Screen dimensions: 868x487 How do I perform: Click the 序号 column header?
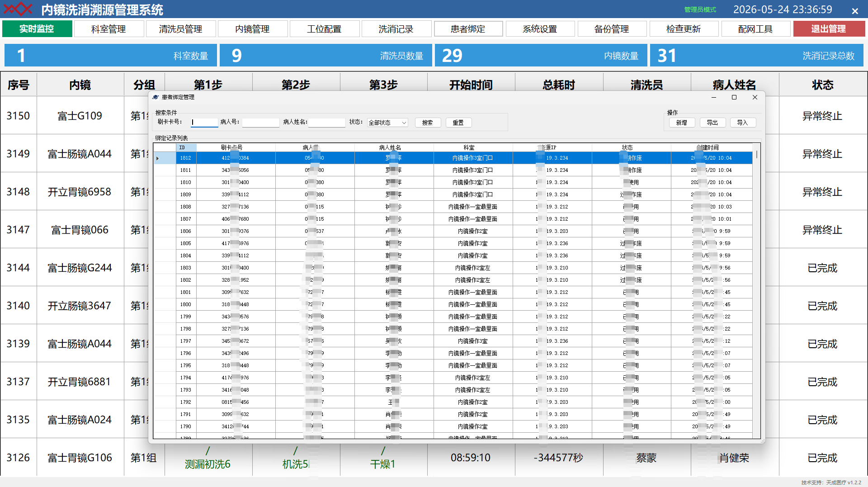(19, 85)
